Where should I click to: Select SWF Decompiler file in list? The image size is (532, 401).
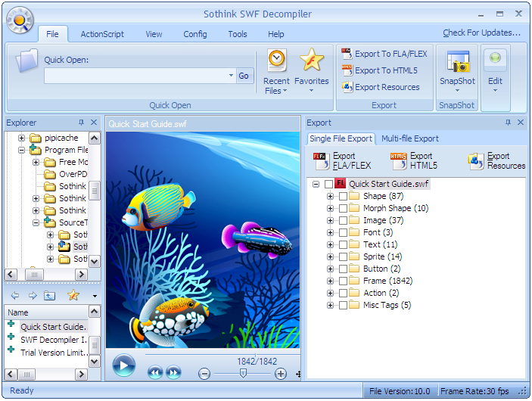[54, 340]
